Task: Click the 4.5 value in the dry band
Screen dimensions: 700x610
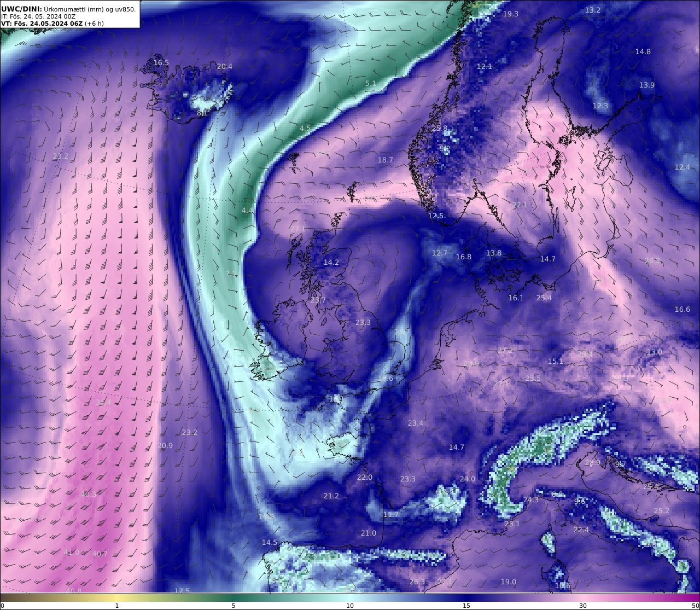Action: [305, 129]
